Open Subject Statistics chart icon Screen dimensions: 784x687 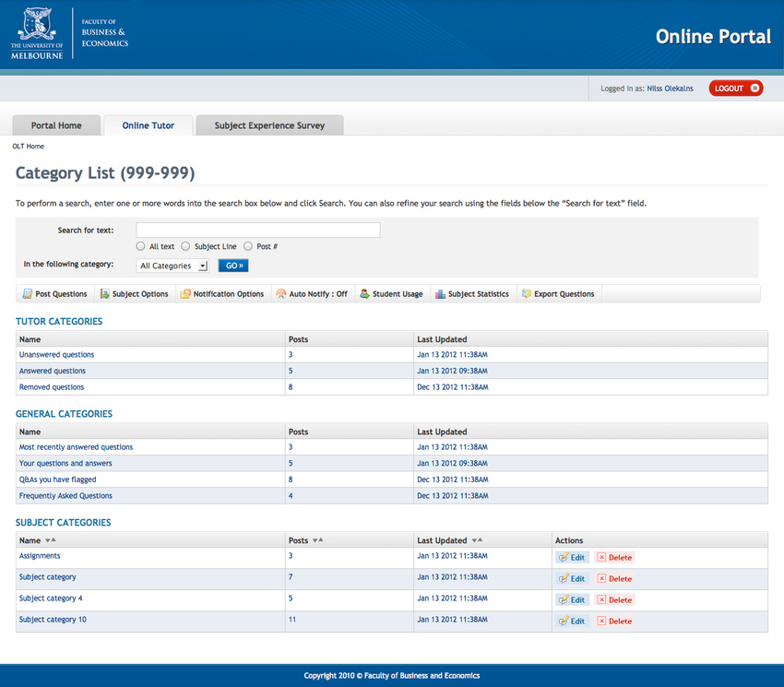point(440,294)
